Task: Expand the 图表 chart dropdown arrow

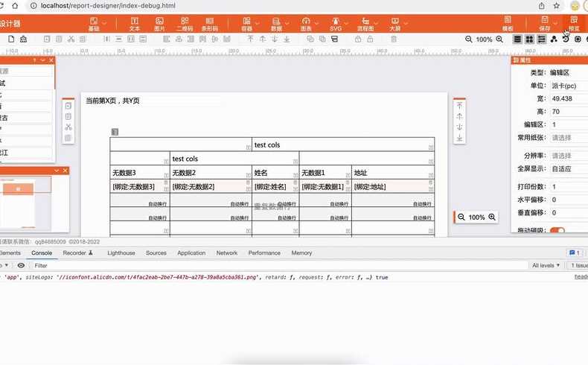Action: [x=316, y=23]
